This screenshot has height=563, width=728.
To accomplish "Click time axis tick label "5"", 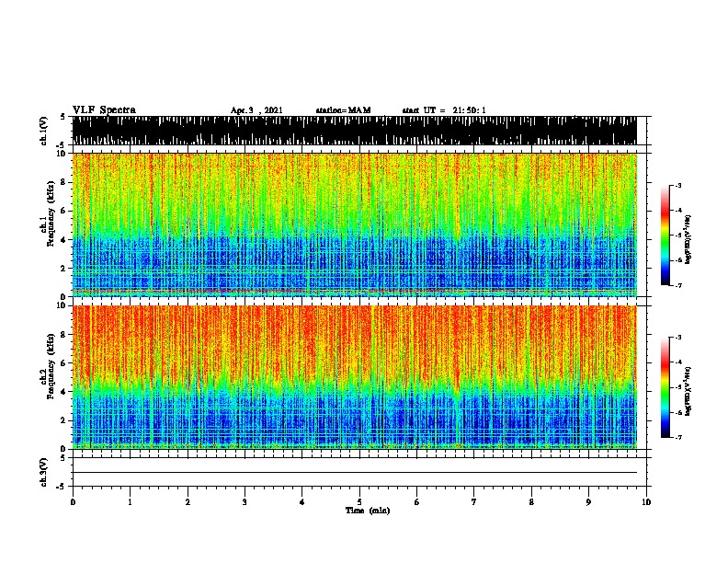I will tap(359, 502).
